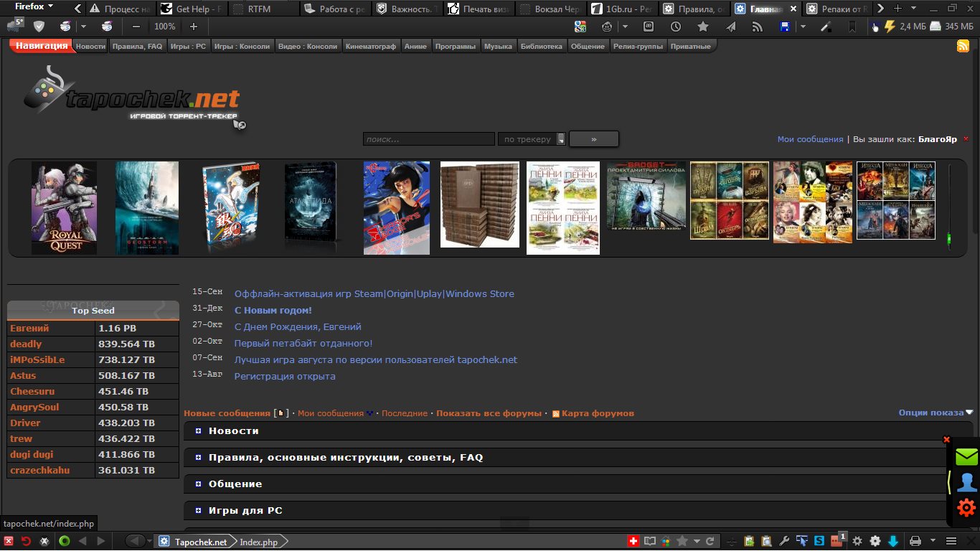Click the orange gear icon on the right panel
This screenshot has width=980, height=551.
966,507
